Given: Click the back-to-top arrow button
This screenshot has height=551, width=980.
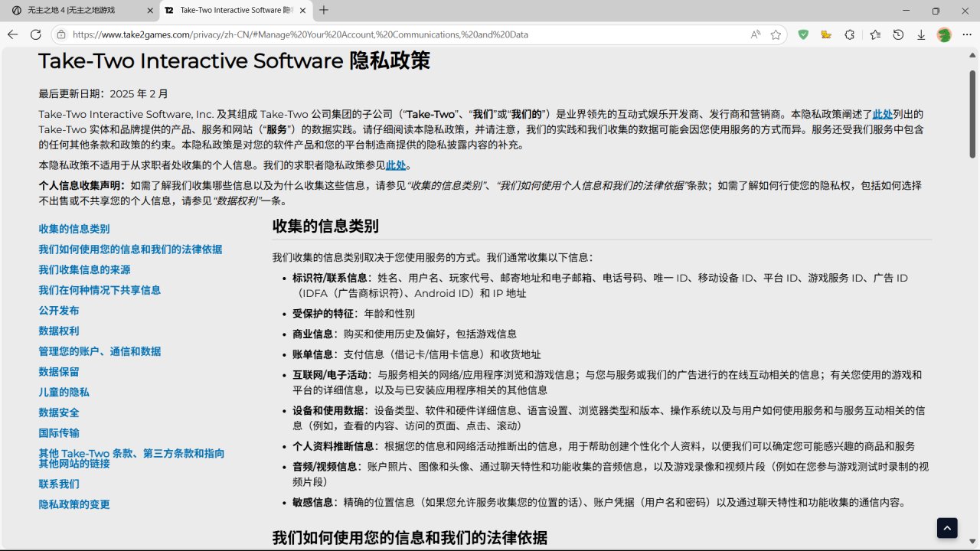Looking at the screenshot, I should pos(947,528).
